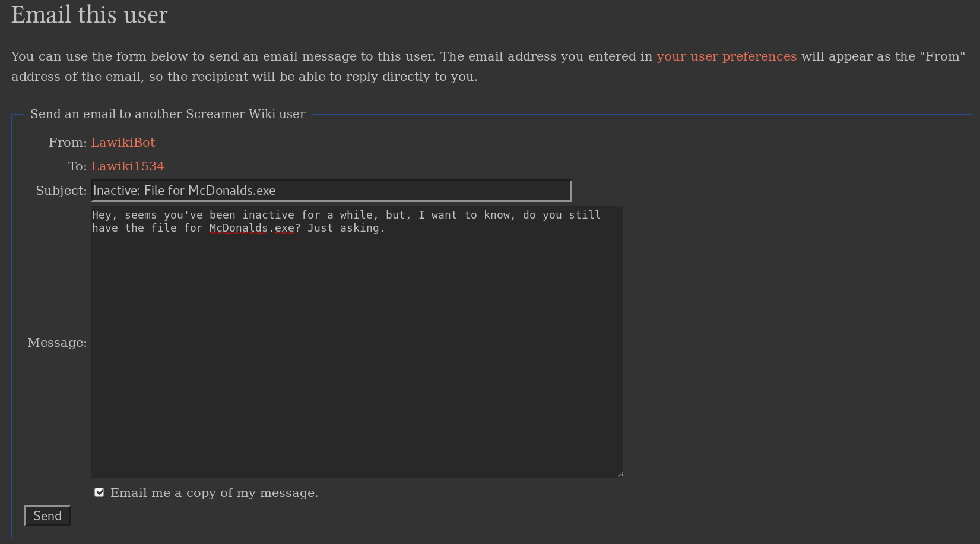Click the 'From:' label
980x544 pixels.
[68, 143]
